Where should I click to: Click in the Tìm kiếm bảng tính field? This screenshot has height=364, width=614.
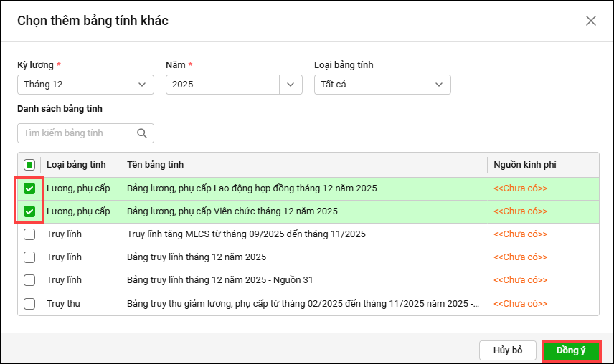[75, 133]
